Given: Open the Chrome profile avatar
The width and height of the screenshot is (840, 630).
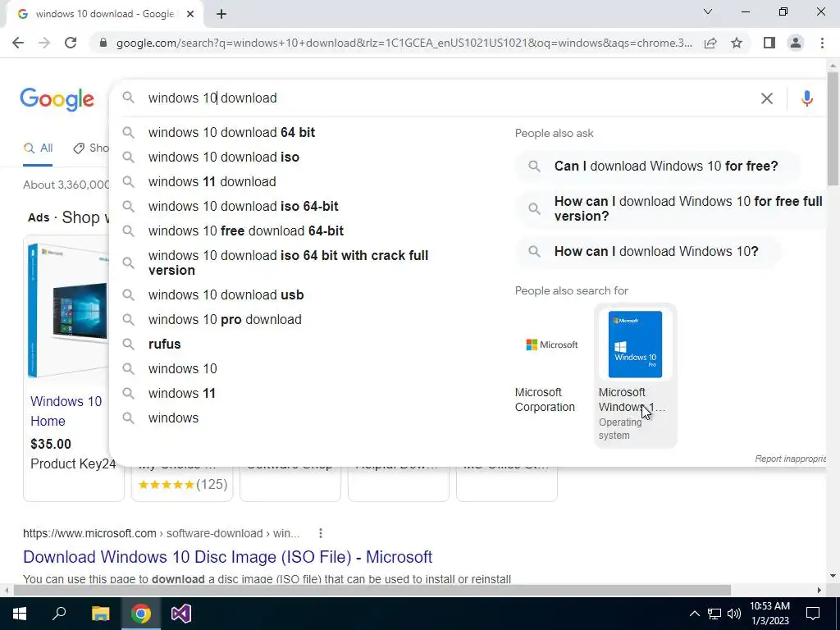Looking at the screenshot, I should tap(796, 43).
